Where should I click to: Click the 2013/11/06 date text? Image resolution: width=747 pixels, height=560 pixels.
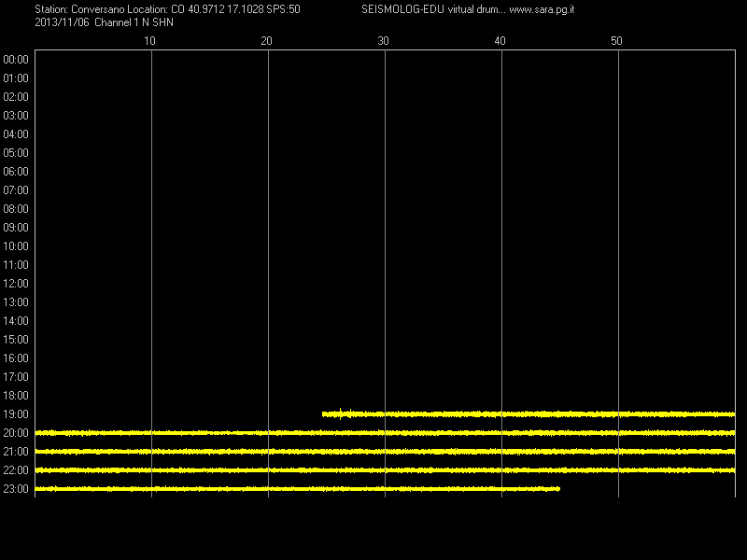(x=62, y=22)
